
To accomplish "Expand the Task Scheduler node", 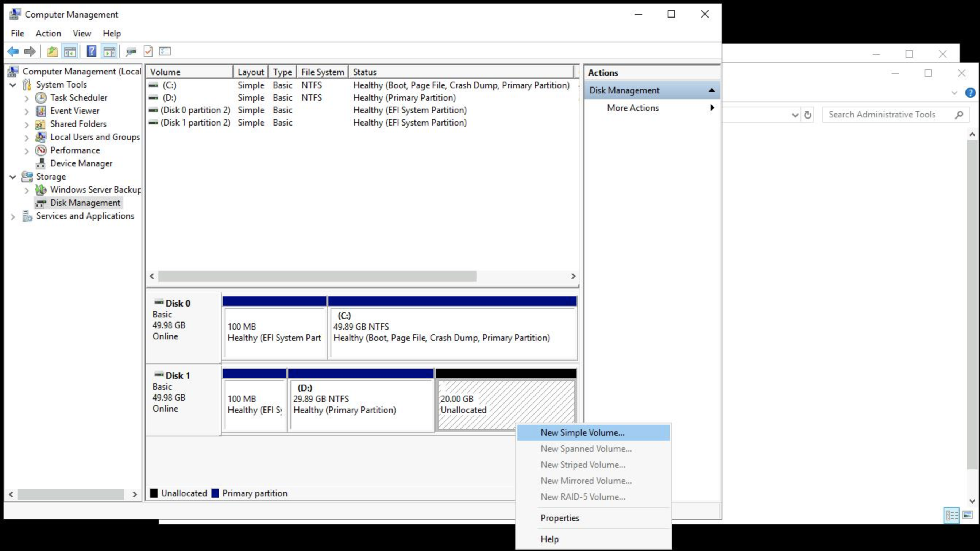I will (26, 99).
